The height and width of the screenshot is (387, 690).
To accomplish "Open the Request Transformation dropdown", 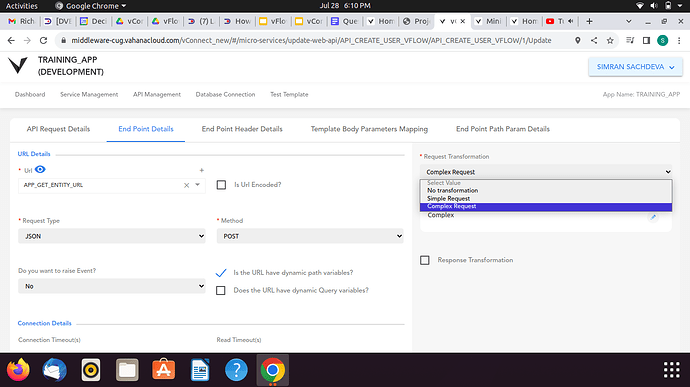I will [x=546, y=172].
